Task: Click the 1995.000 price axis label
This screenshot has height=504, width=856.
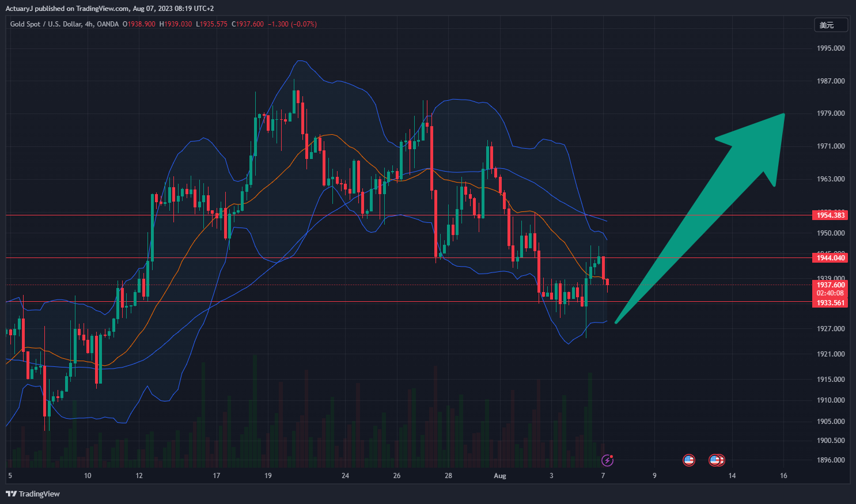Action: [x=831, y=48]
